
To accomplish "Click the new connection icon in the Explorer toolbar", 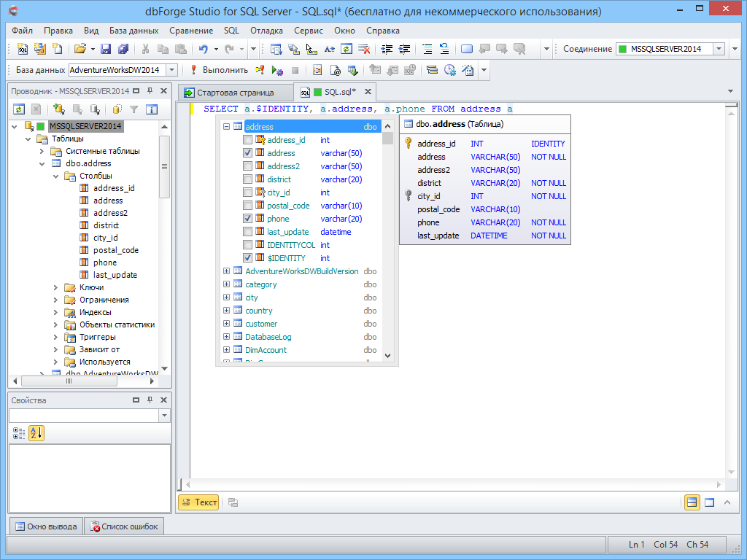I will tap(59, 109).
